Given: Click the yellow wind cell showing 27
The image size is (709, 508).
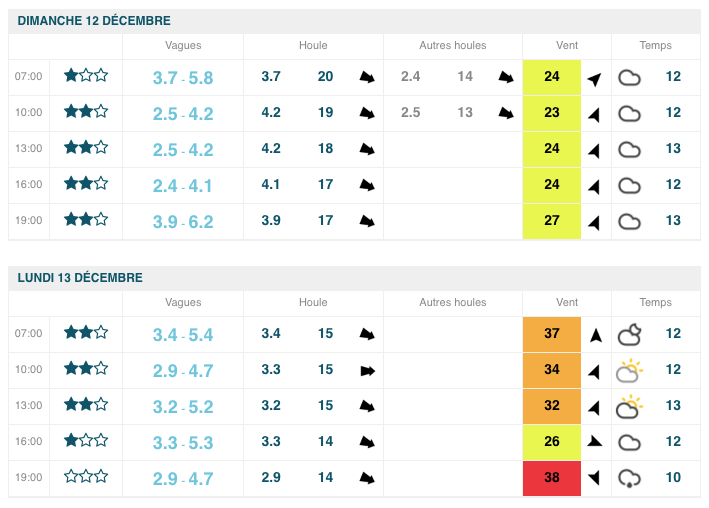Looking at the screenshot, I should (x=551, y=221).
